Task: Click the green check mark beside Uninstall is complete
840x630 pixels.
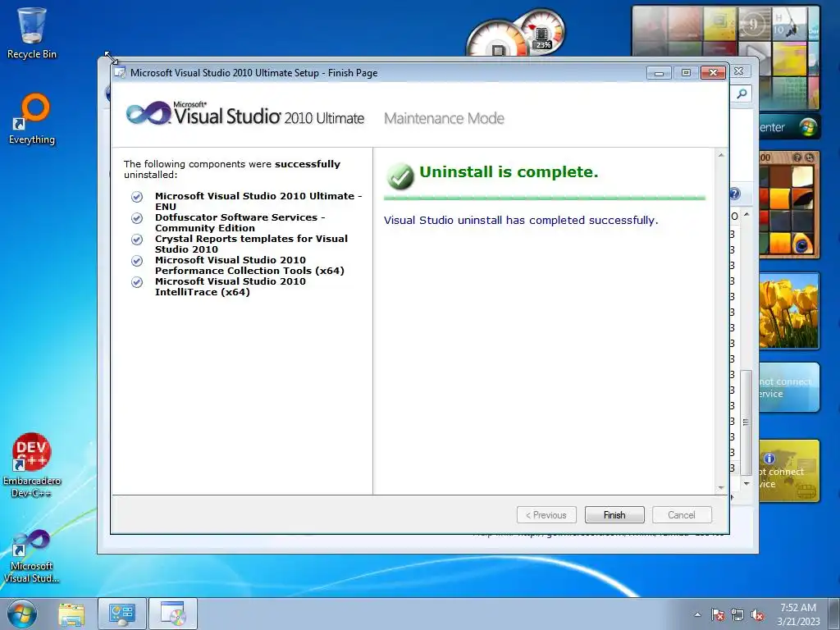Action: pos(400,176)
